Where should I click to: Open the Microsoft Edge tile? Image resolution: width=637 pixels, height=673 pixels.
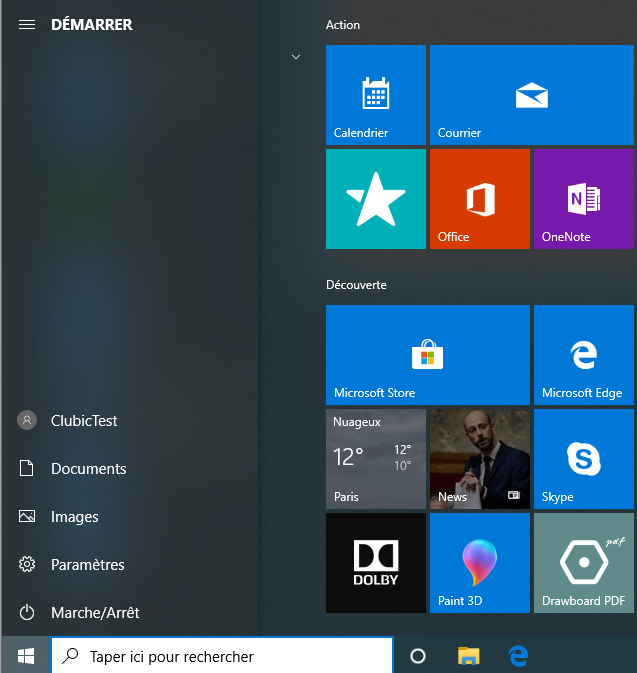pyautogui.click(x=584, y=355)
